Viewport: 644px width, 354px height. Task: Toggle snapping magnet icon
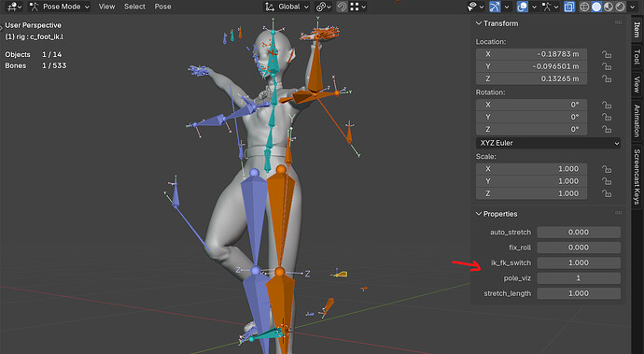pos(342,7)
